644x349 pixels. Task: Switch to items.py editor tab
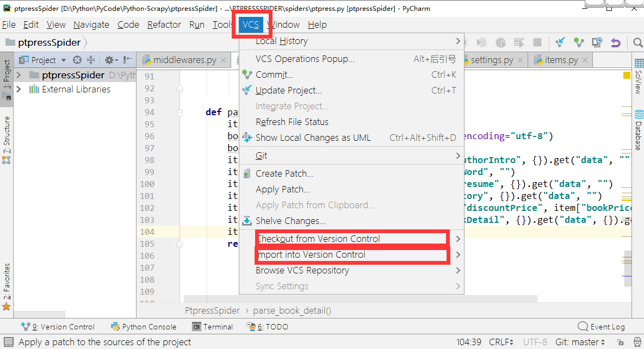[x=561, y=60]
